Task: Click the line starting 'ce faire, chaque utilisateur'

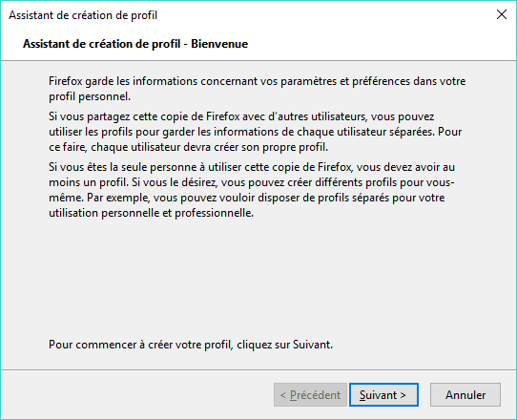Action: click(x=188, y=147)
